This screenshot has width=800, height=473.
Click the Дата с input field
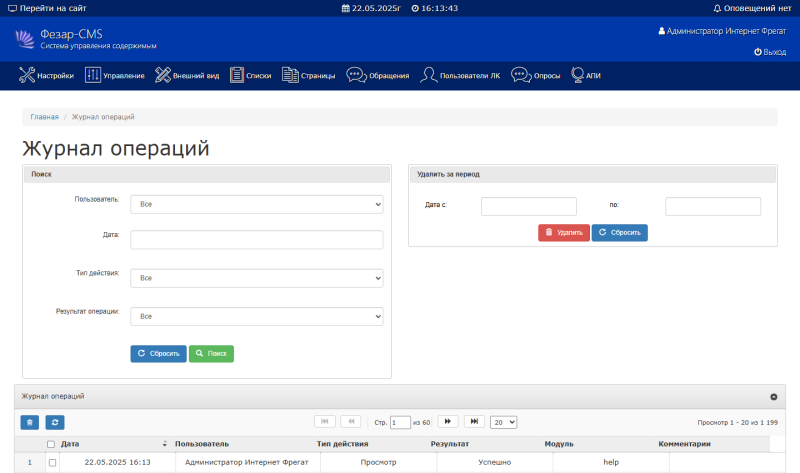point(528,206)
